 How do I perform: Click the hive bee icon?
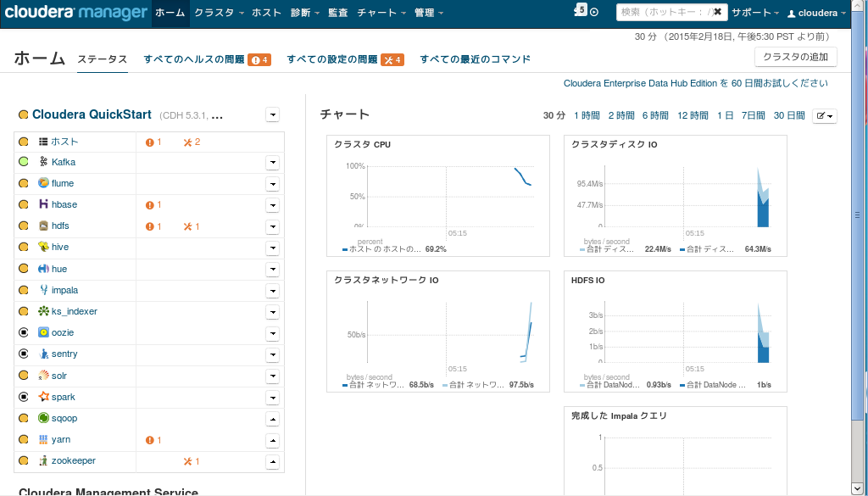[x=44, y=247]
